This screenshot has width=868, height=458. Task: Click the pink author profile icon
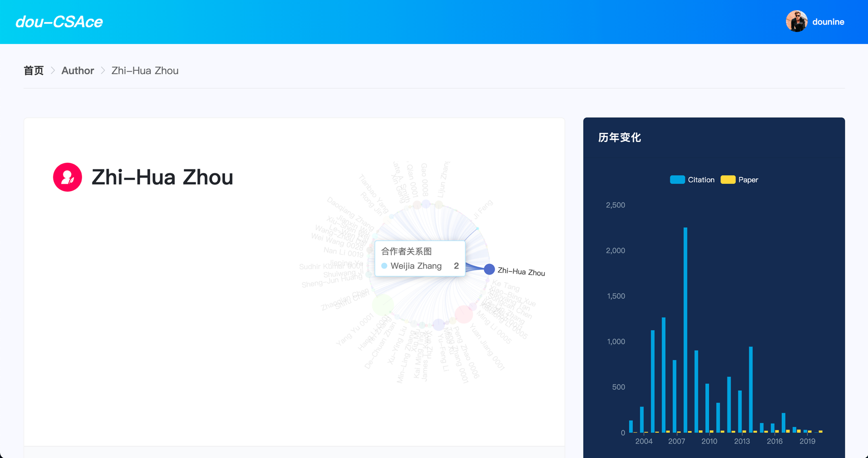point(68,177)
